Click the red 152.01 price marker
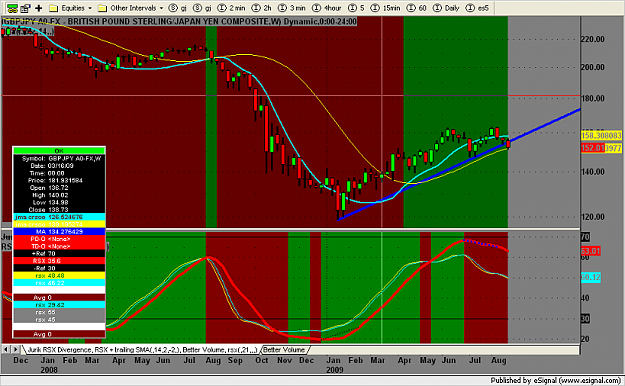Image resolution: width=625 pixels, height=386 pixels. (593, 148)
